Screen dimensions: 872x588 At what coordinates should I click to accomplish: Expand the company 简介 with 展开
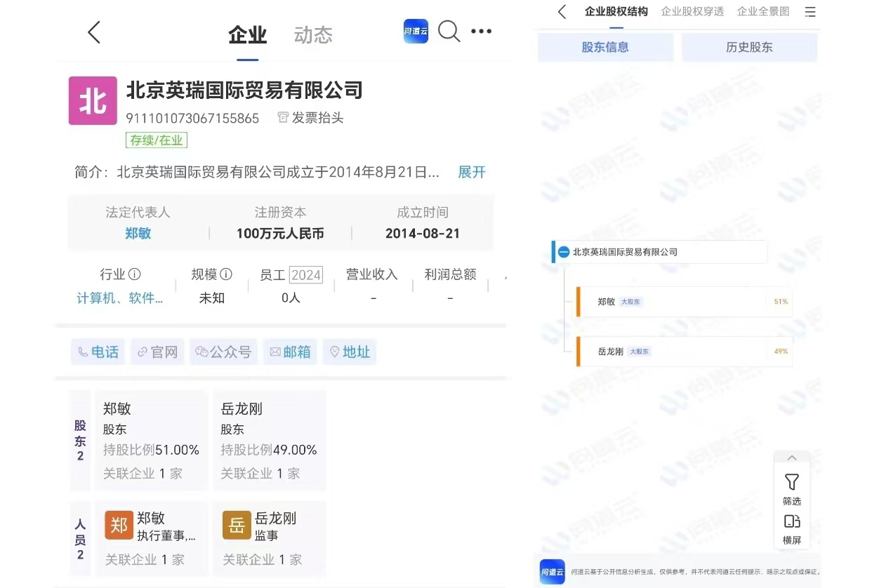pos(471,172)
